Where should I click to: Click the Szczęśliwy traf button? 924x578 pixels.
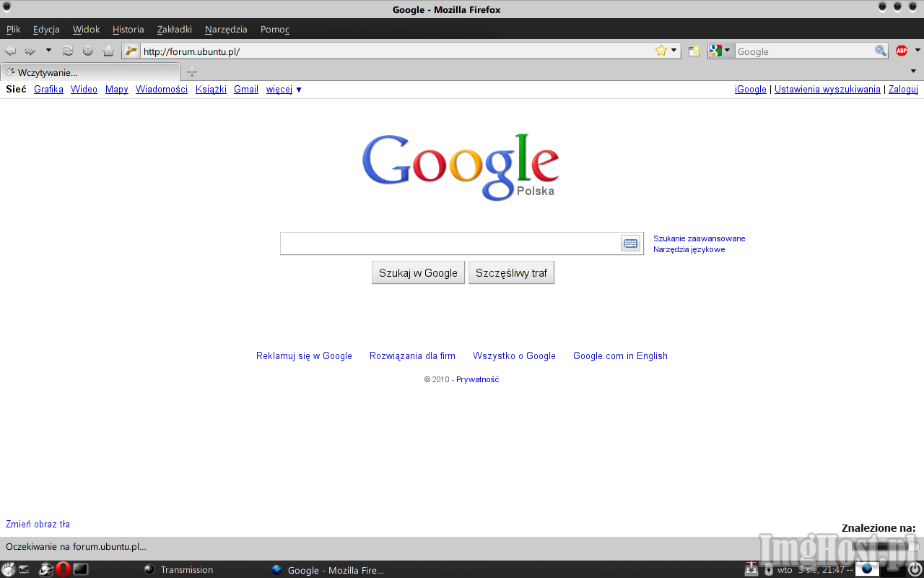coord(512,272)
